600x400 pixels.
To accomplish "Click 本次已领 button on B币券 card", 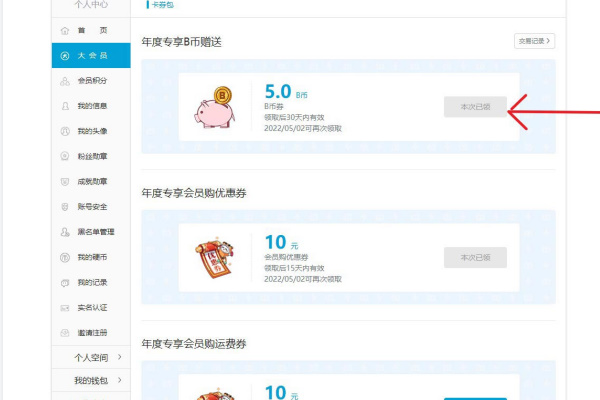I will (x=475, y=107).
